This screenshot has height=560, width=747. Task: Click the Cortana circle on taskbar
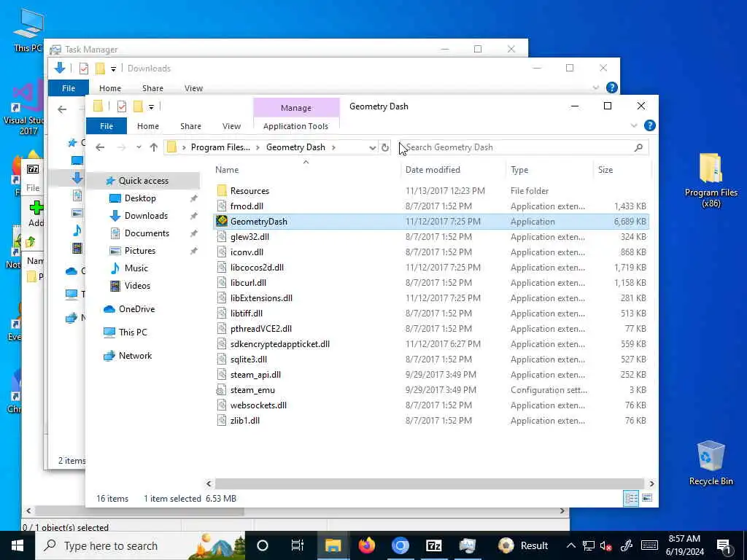click(x=263, y=545)
